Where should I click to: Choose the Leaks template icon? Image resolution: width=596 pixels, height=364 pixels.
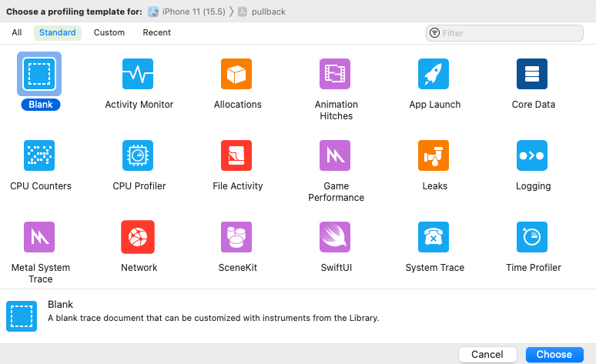[x=434, y=155]
